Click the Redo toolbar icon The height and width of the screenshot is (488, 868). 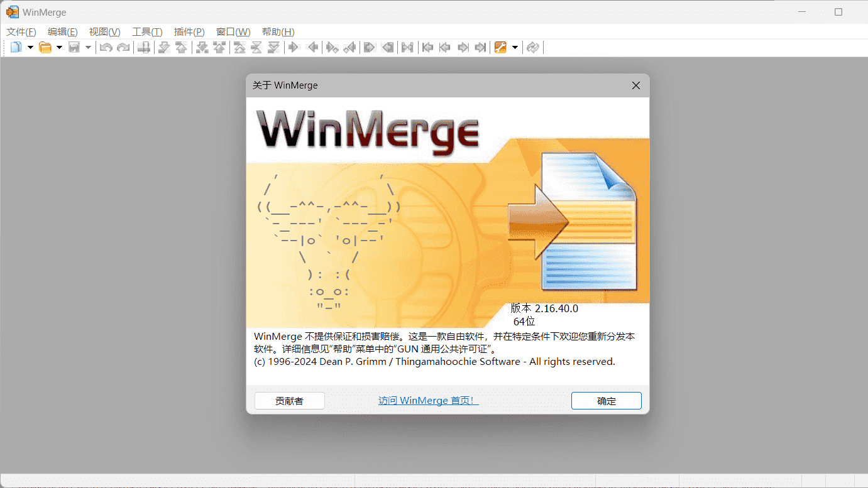(123, 47)
